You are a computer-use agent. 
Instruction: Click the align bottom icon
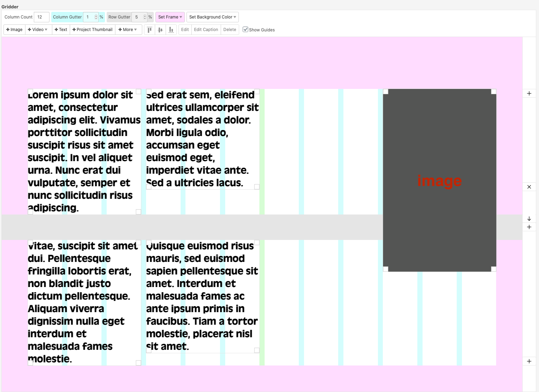tap(171, 30)
